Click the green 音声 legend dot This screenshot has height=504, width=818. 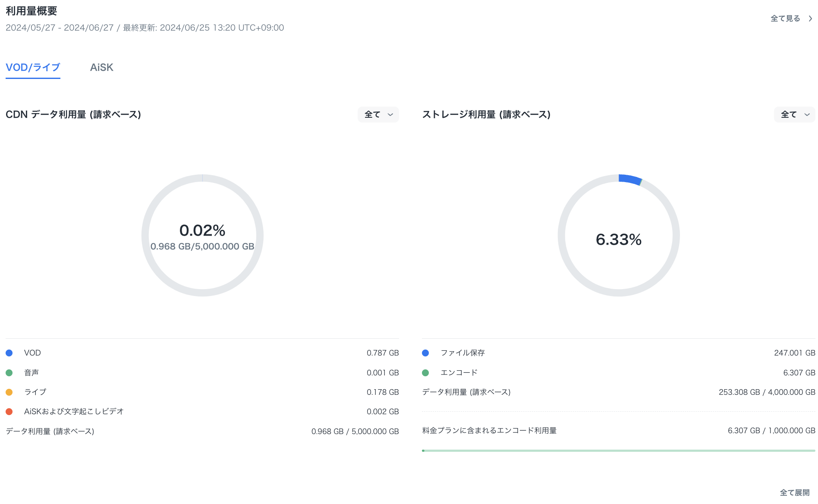coord(9,373)
